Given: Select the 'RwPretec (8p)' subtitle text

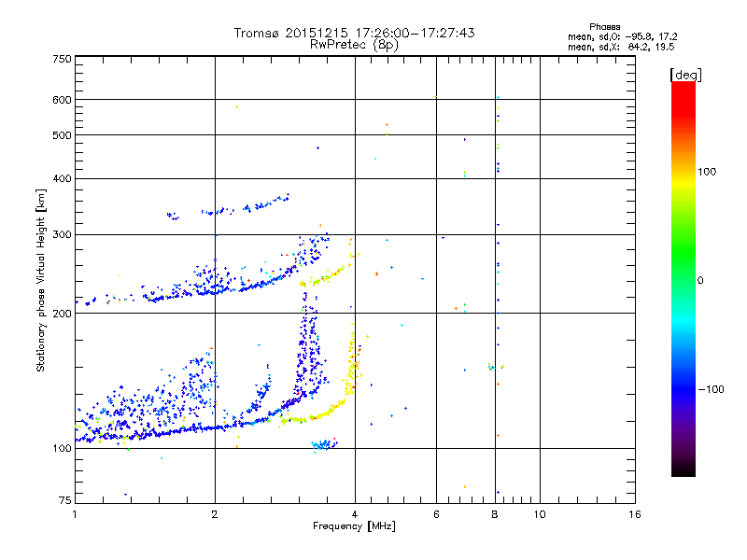Looking at the screenshot, I should pyautogui.click(x=354, y=45).
